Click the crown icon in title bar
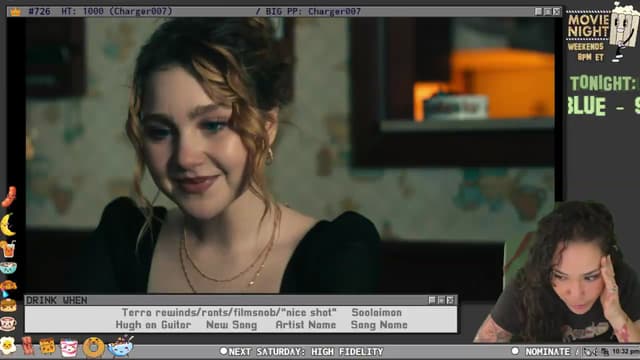The height and width of the screenshot is (360, 640). pos(16,11)
